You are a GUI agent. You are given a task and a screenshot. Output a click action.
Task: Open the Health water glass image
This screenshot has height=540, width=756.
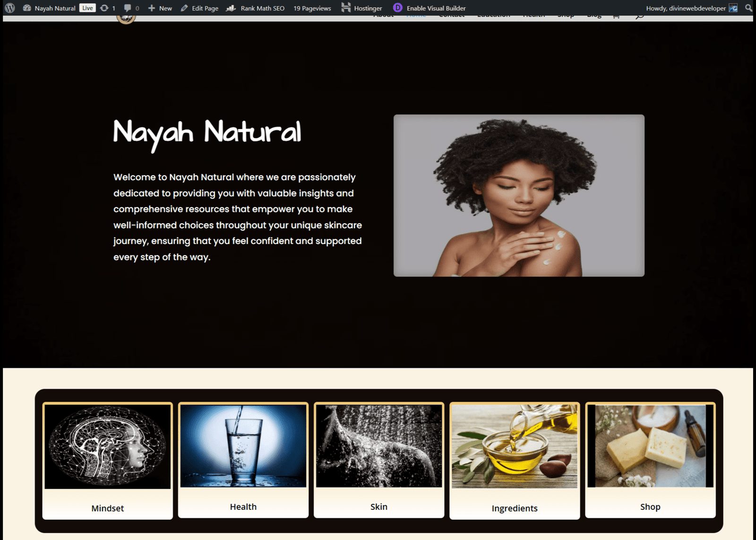tap(243, 445)
